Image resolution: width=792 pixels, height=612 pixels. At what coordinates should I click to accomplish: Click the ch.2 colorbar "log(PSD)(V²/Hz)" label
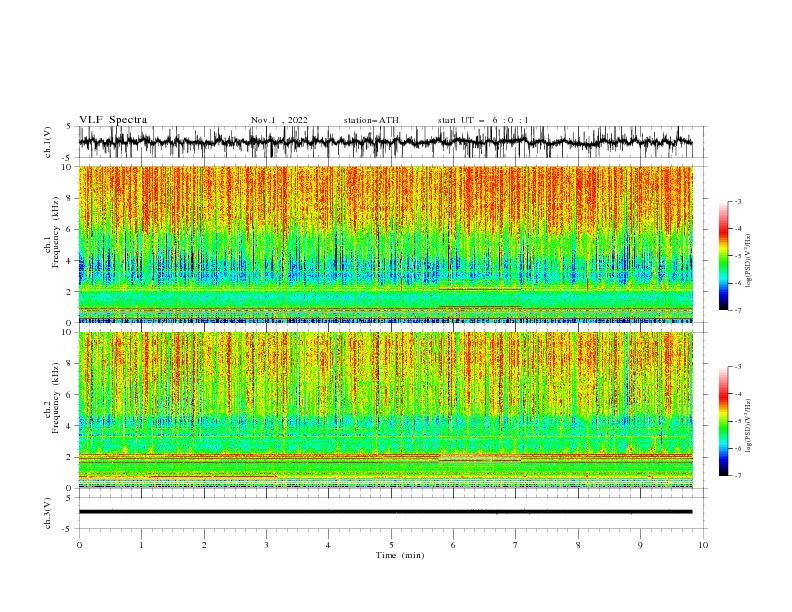pos(749,426)
